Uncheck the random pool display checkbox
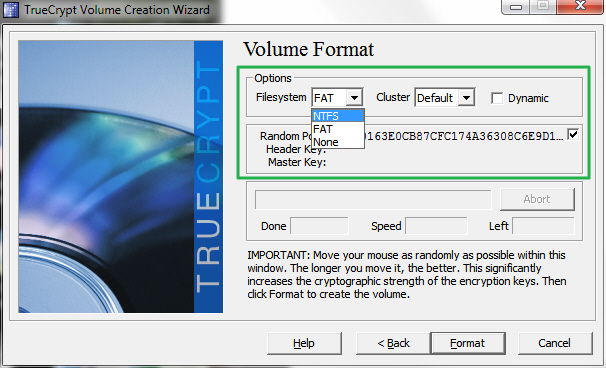Screen dimensions: 606x368 573,135
